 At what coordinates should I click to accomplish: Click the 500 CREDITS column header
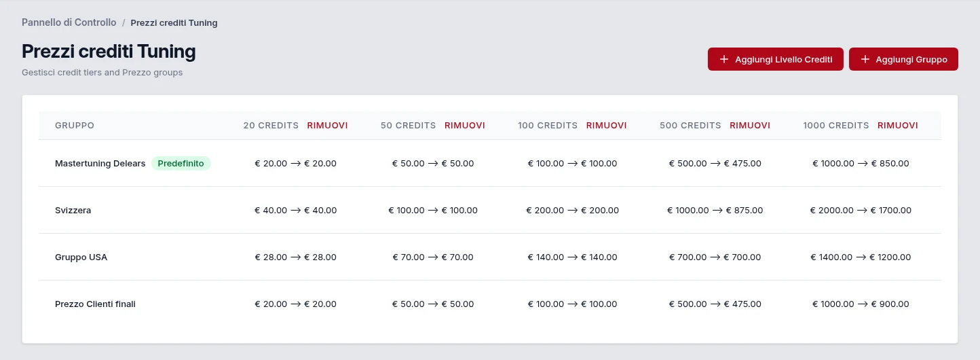[691, 126]
